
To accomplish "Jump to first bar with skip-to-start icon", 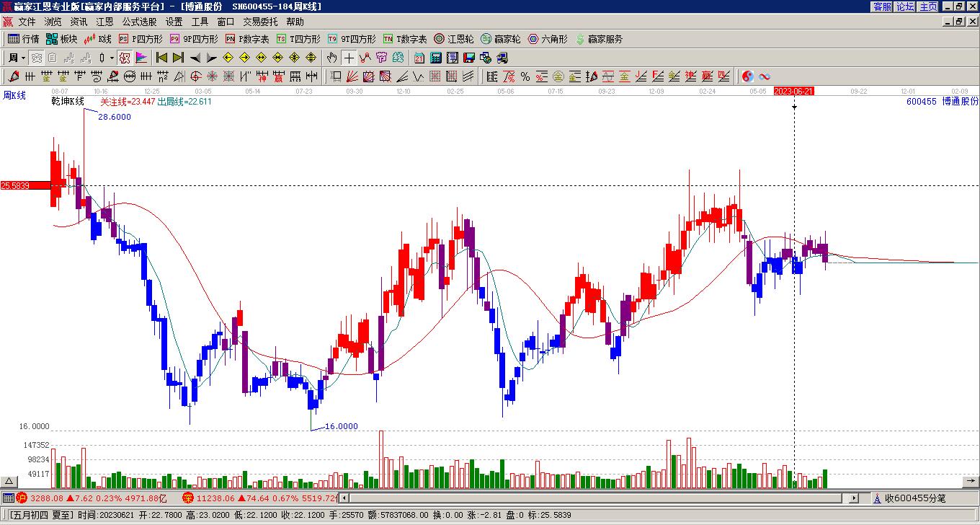I will pyautogui.click(x=161, y=58).
